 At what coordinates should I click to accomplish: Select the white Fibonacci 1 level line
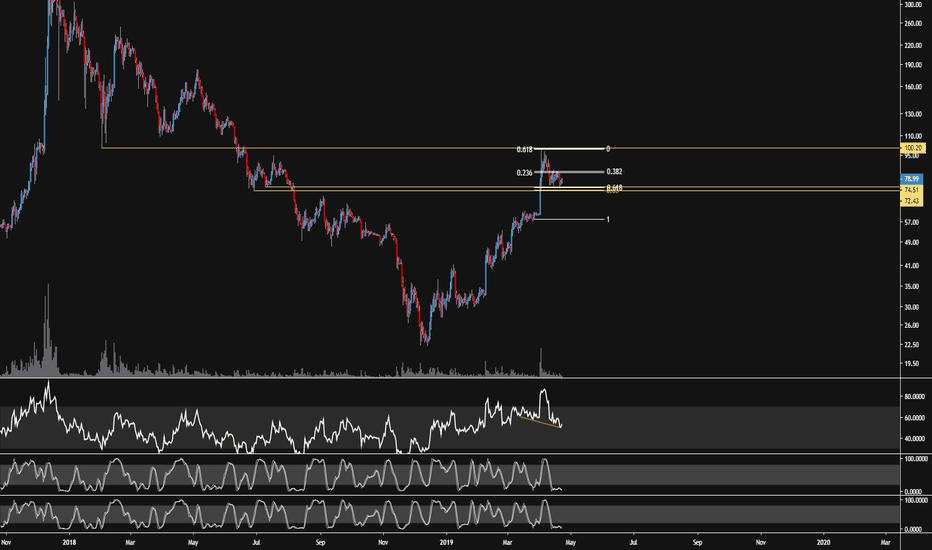coord(568,219)
